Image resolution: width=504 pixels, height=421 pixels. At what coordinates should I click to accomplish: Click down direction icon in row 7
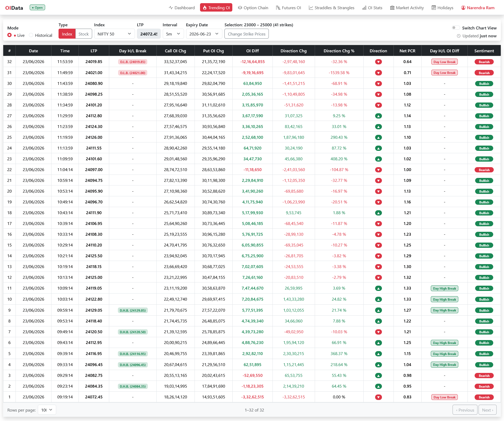pos(378,332)
